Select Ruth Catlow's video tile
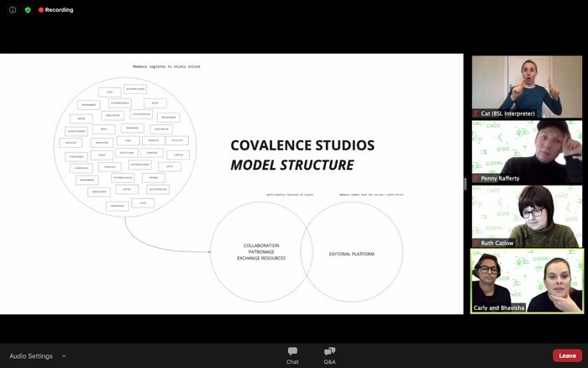This screenshot has height=368, width=588. tap(527, 216)
